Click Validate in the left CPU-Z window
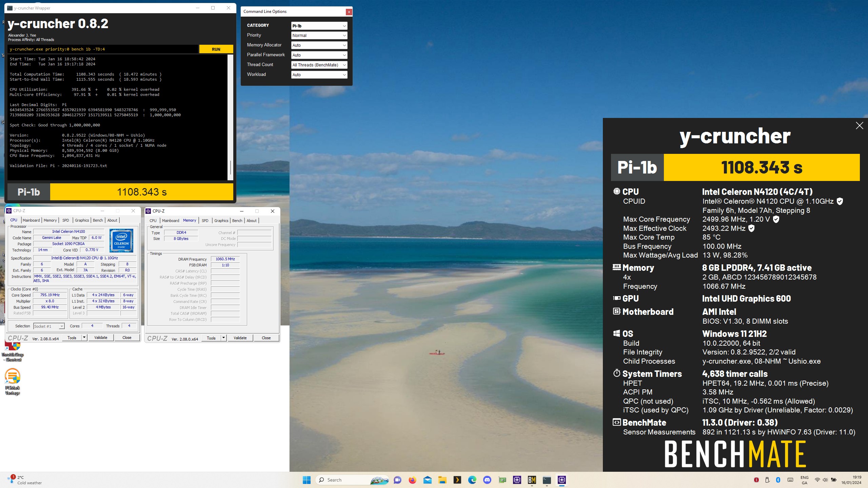The height and width of the screenshot is (488, 868). coord(101,338)
